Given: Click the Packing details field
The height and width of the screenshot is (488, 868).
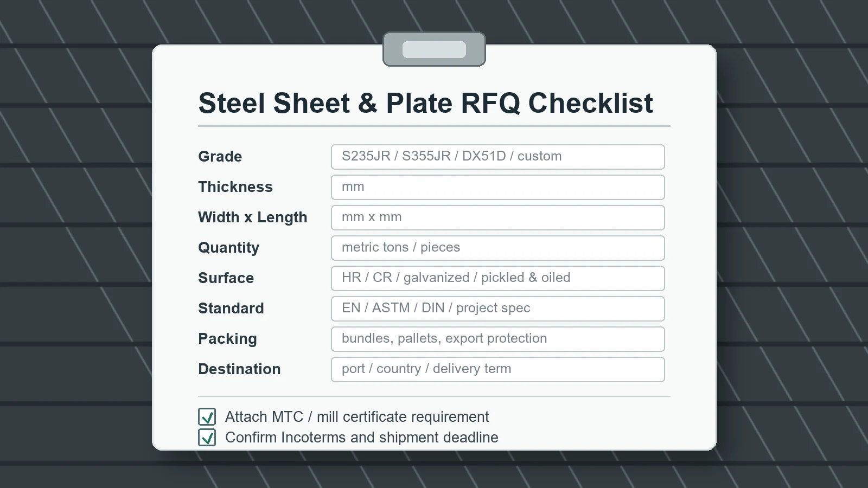Looking at the screenshot, I should (498, 339).
